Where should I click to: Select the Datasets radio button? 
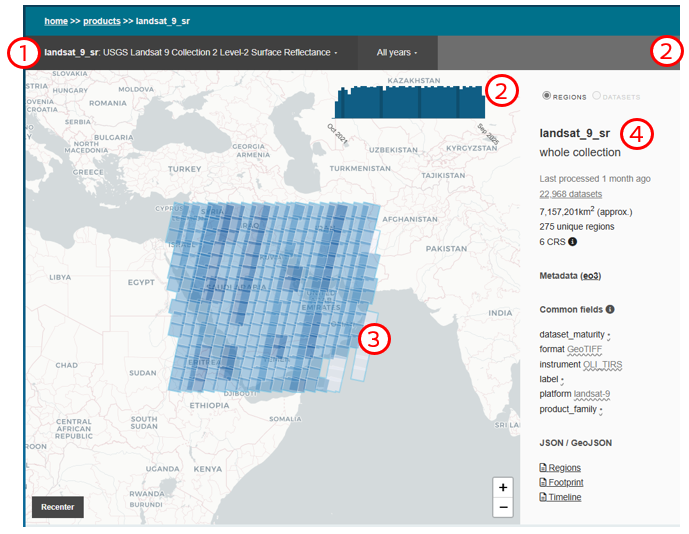(596, 95)
